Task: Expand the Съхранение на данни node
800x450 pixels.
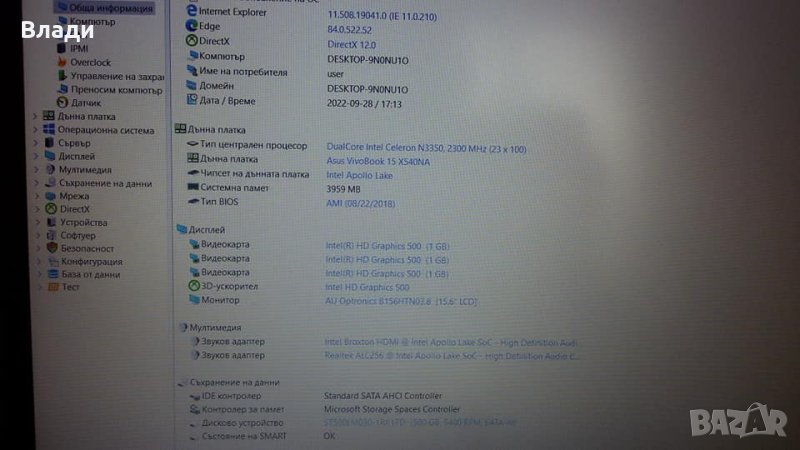Action: (x=36, y=183)
